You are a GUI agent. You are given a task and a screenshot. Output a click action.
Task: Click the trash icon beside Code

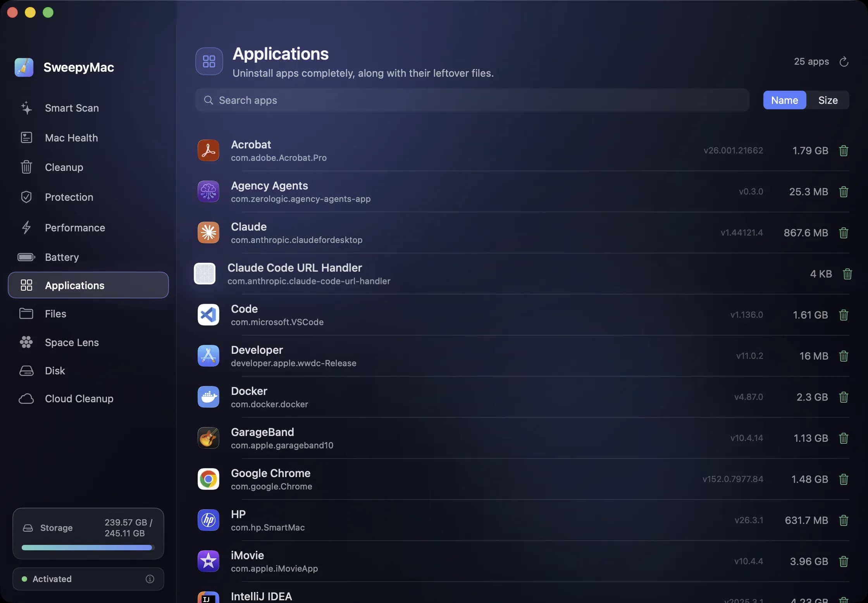(x=844, y=315)
